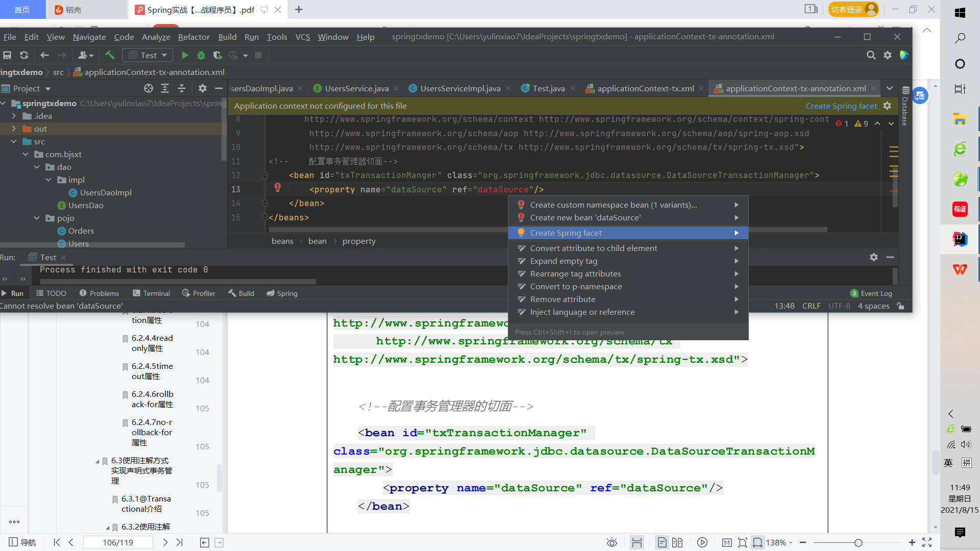Toggle read-only lock in IDE status bar

pos(901,306)
